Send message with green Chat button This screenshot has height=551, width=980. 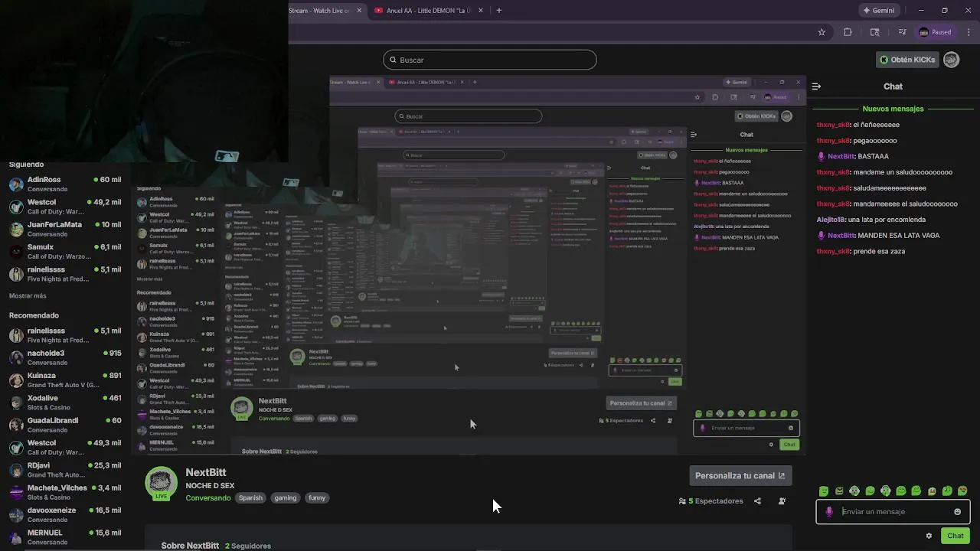pos(955,536)
